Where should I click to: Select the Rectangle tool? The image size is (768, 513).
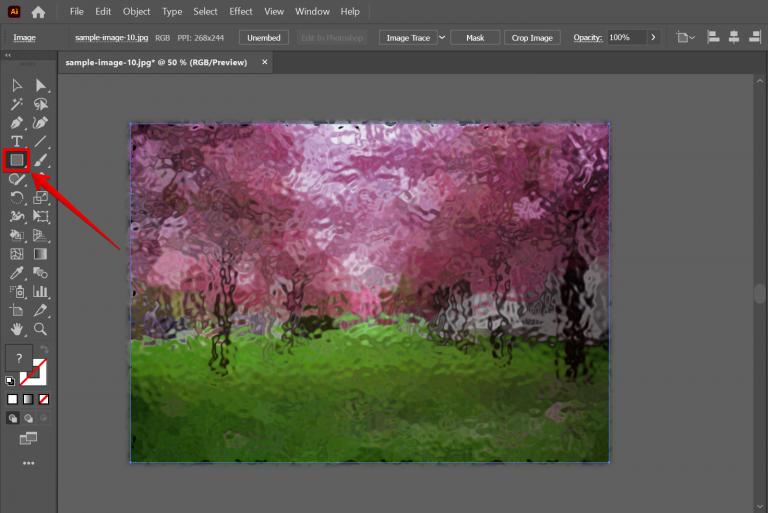click(x=17, y=159)
